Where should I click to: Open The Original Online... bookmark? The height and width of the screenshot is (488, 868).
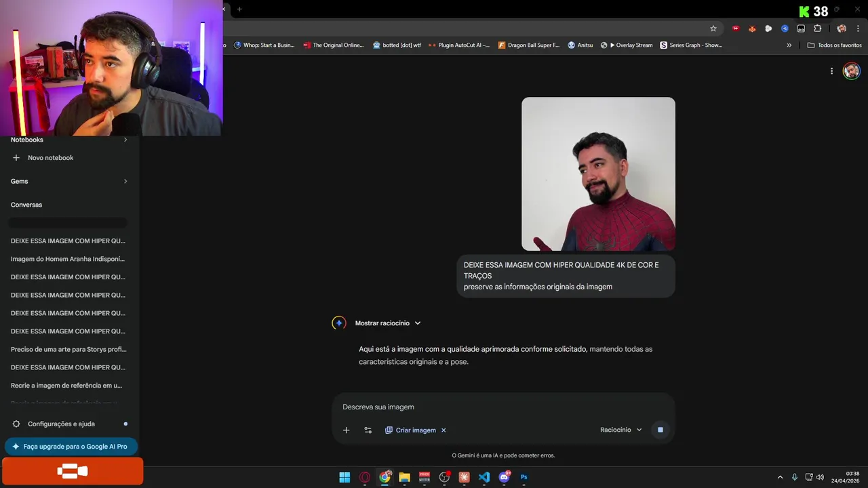coord(334,45)
